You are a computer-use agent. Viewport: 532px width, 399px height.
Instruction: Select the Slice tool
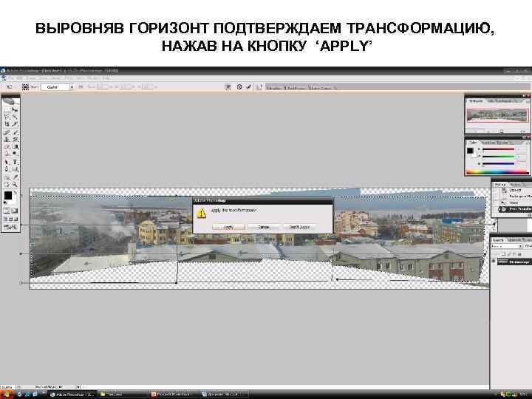click(x=15, y=124)
